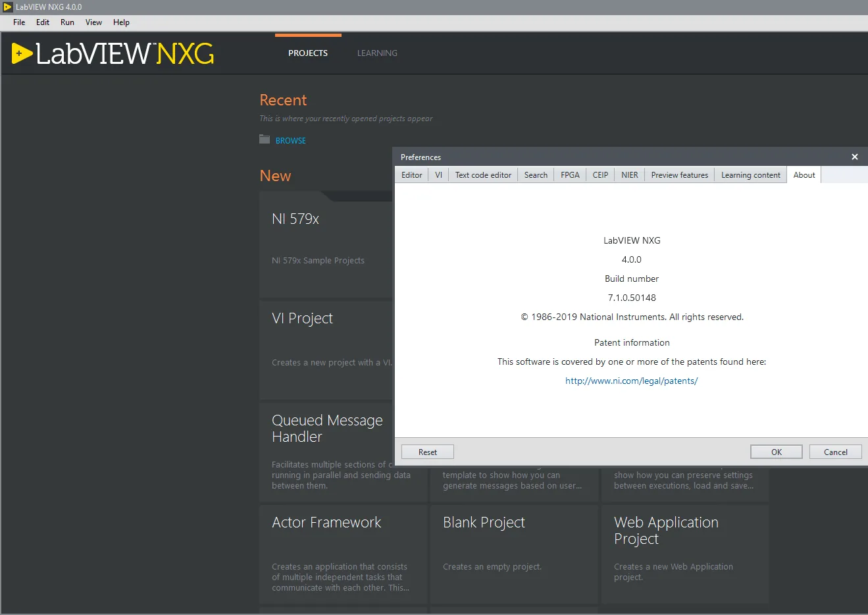The image size is (868, 615).
Task: Open the View menu
Action: pyautogui.click(x=93, y=22)
